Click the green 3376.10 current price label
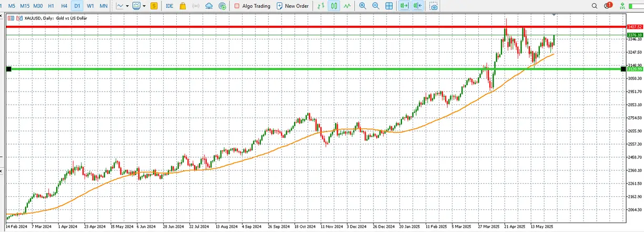Image resolution: width=644 pixels, height=232 pixels. 635,35
